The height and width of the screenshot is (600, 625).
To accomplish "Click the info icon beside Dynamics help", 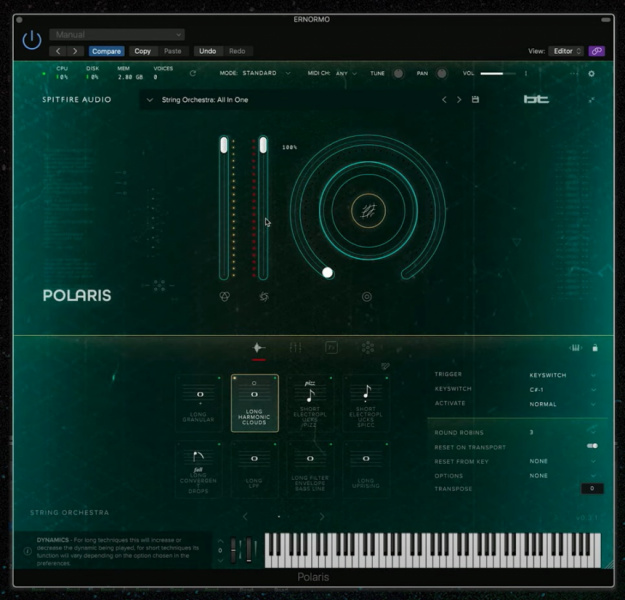I will click(28, 551).
